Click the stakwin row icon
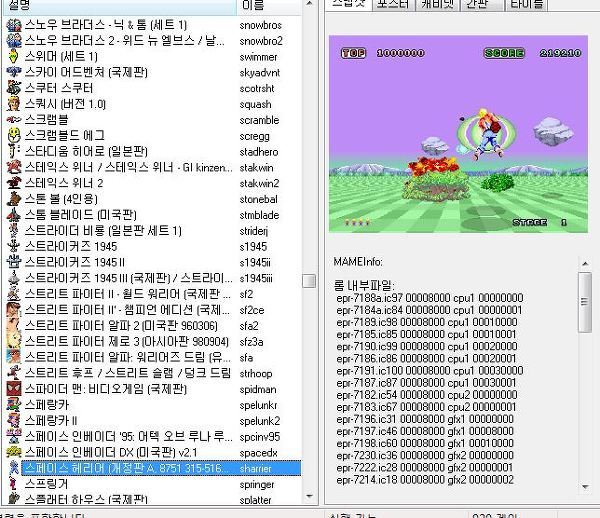Viewport: 600px width, 518px height. point(14,167)
